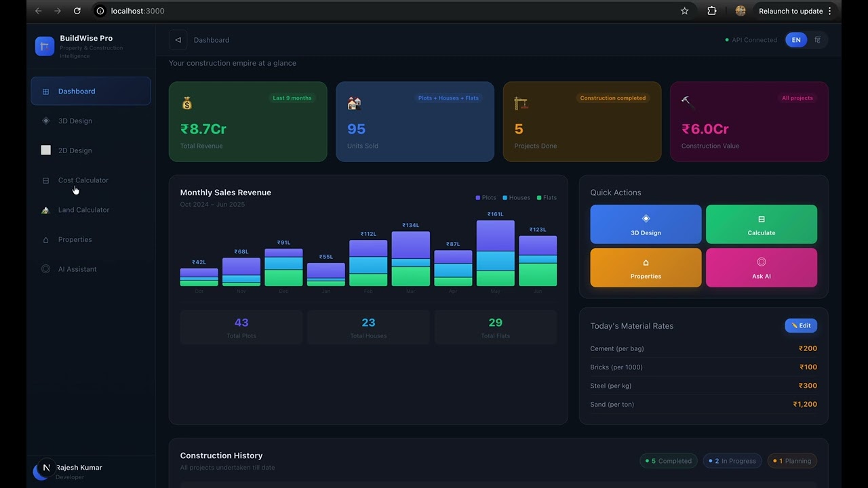Click the 3D Design diamond icon in sidebar
This screenshot has height=488, width=868.
45,121
